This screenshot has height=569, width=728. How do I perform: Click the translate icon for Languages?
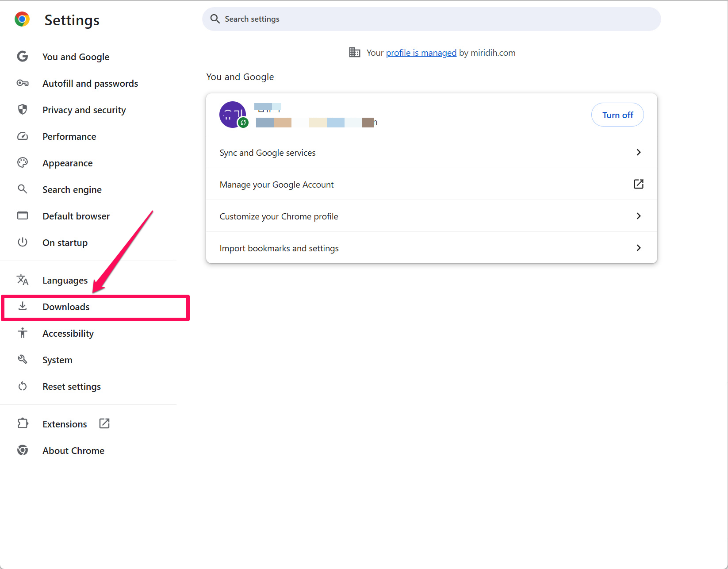tap(23, 280)
